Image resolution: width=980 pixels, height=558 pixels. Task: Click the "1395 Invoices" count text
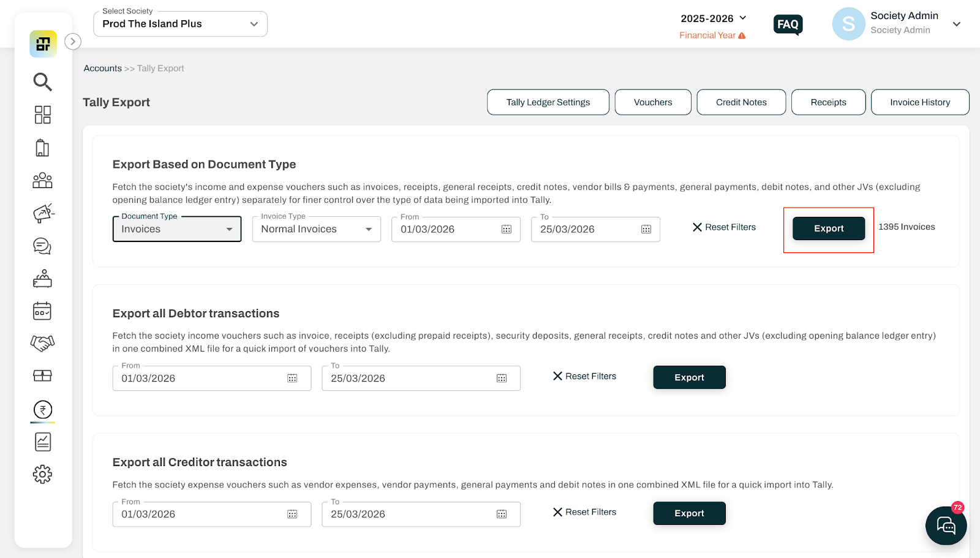click(907, 227)
